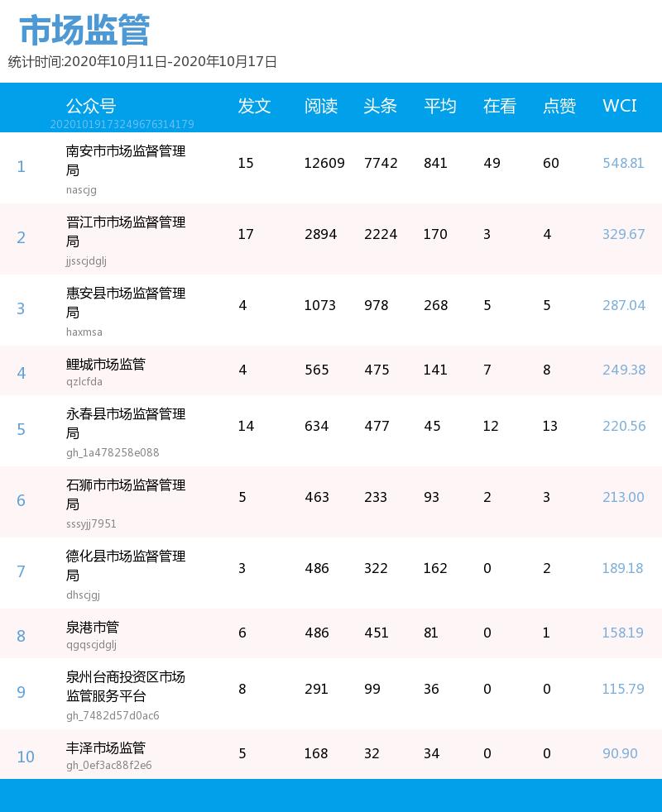Click the likes count 60

click(551, 163)
